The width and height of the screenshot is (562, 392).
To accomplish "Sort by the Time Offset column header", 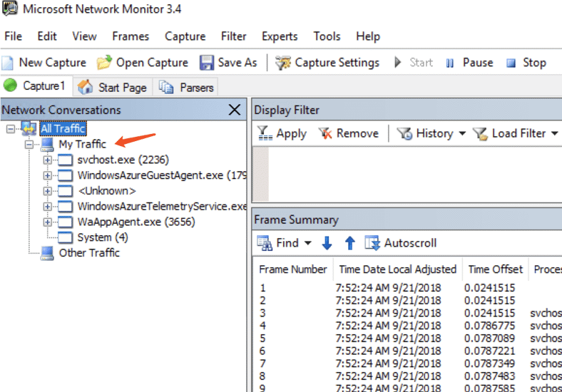I will coord(496,269).
